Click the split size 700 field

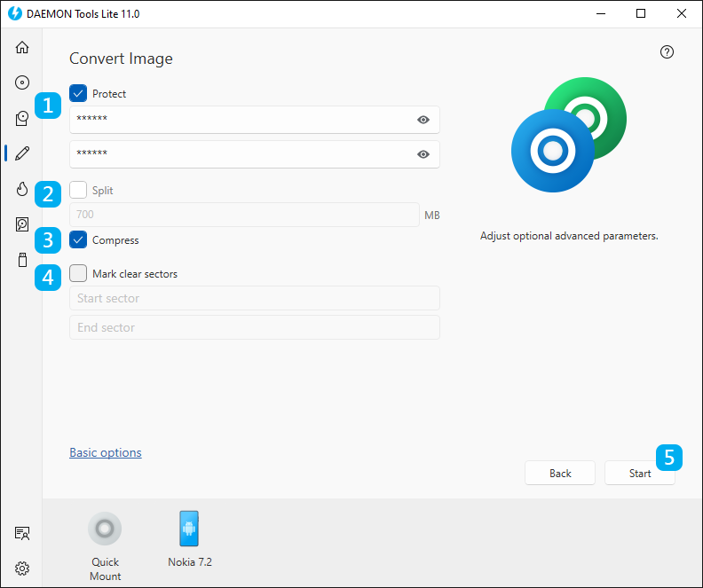tap(244, 215)
